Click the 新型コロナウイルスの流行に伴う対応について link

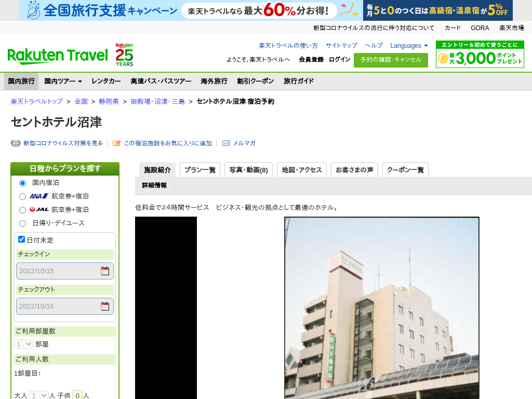point(374,28)
